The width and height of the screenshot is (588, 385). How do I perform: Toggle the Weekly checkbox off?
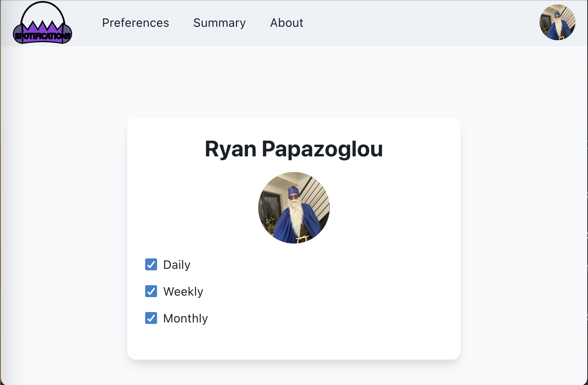(x=151, y=291)
